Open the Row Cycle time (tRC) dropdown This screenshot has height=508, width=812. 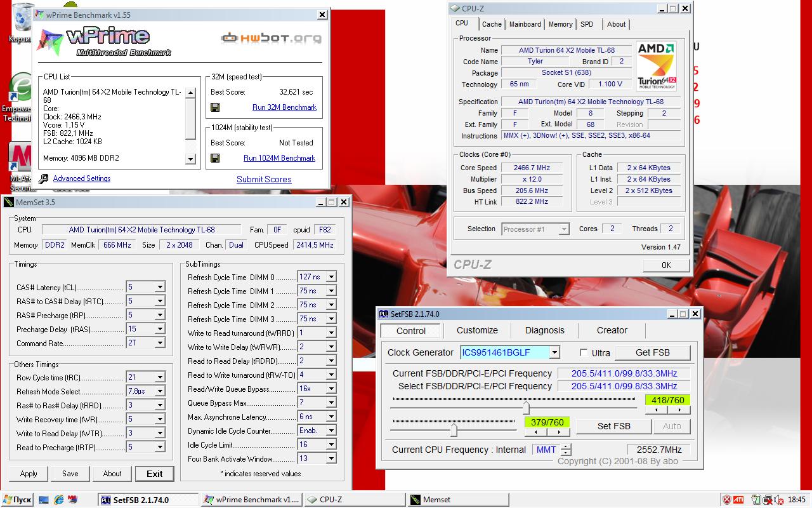coord(160,377)
